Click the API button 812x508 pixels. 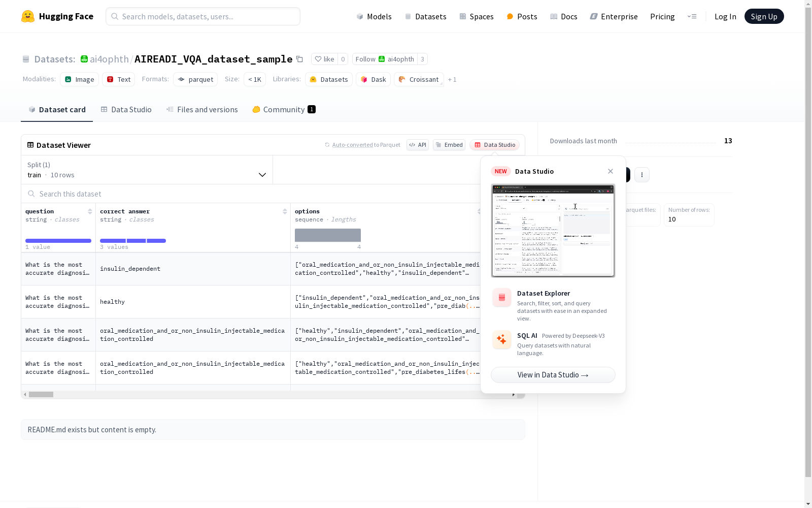pyautogui.click(x=418, y=145)
